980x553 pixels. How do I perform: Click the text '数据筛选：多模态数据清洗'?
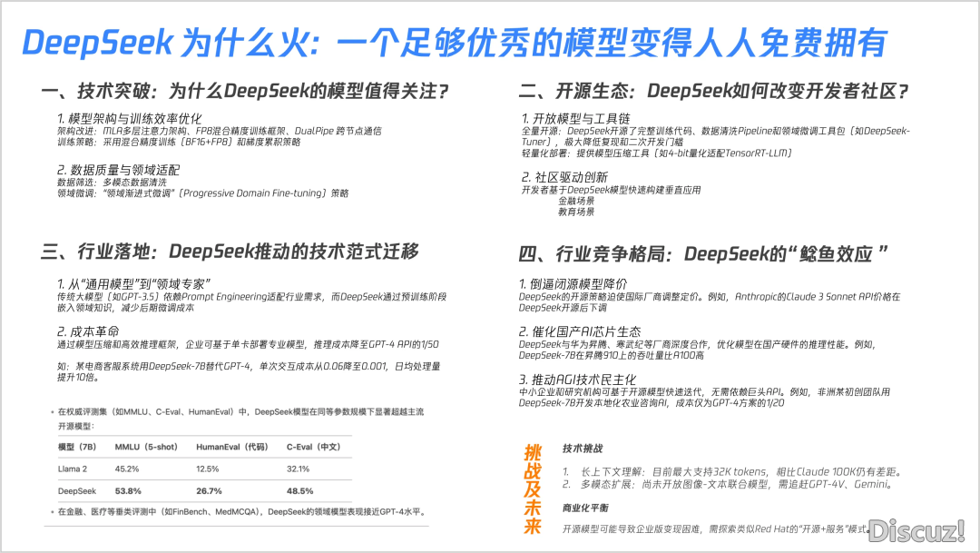tap(112, 182)
